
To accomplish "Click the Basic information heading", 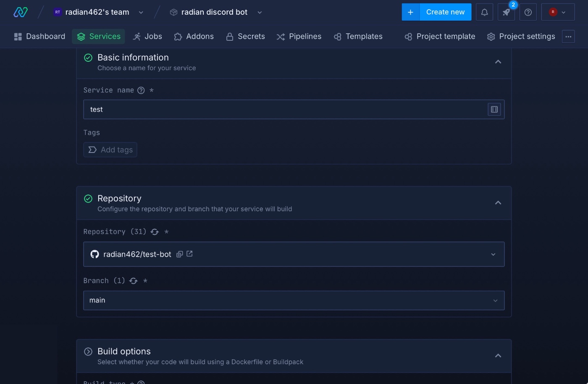I will point(133,58).
